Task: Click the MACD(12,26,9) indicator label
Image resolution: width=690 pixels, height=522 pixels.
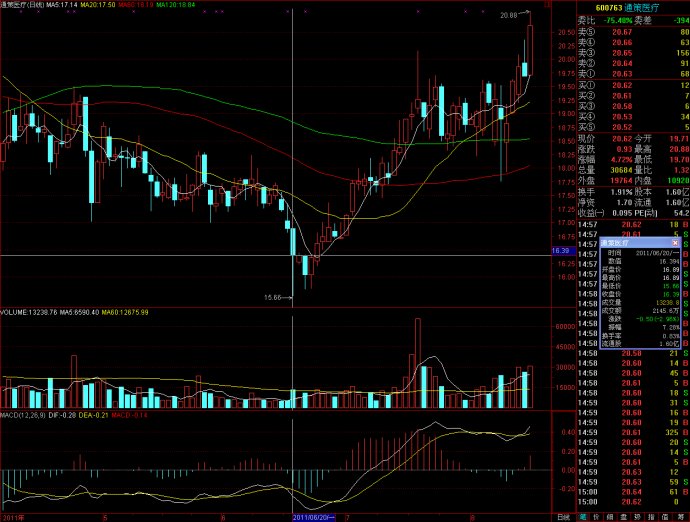Action: click(x=23, y=415)
